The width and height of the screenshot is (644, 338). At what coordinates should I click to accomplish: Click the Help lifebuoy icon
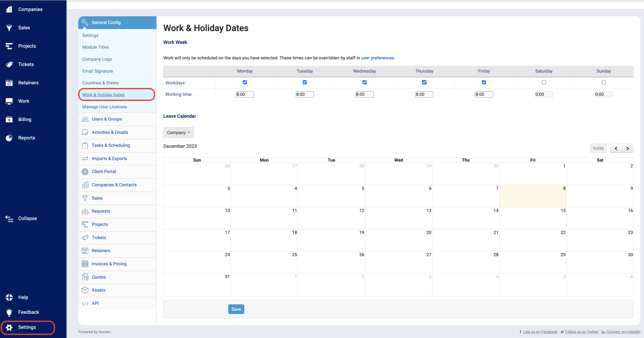point(9,297)
